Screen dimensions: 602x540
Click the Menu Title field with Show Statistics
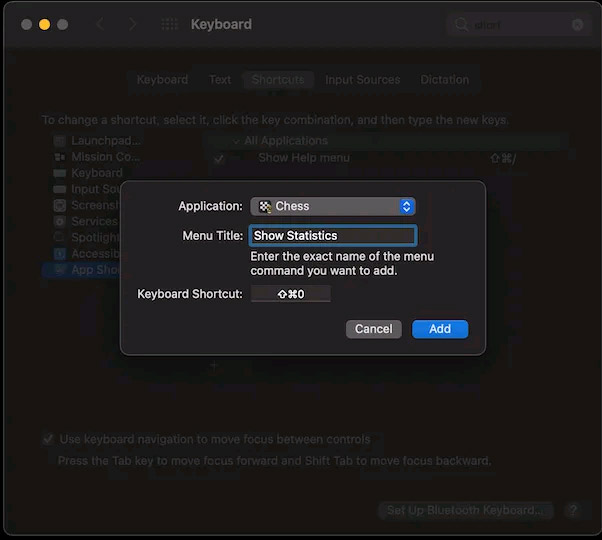tap(333, 236)
